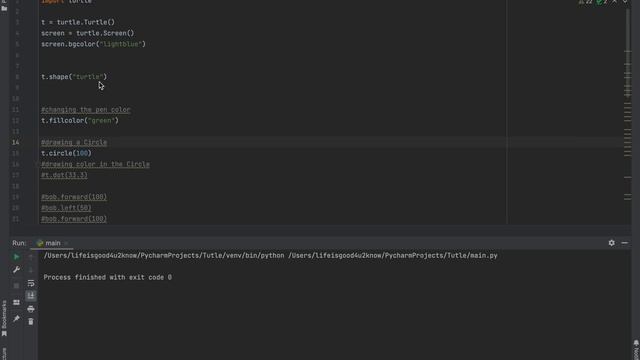The height and width of the screenshot is (360, 640).
Task: Open run configuration with the wrench icon
Action: [x=16, y=270]
